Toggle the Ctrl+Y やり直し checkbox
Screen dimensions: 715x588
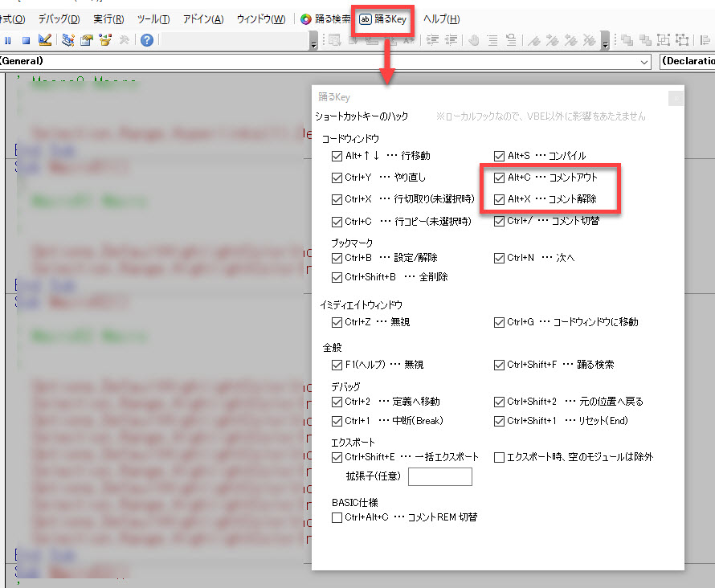click(337, 177)
